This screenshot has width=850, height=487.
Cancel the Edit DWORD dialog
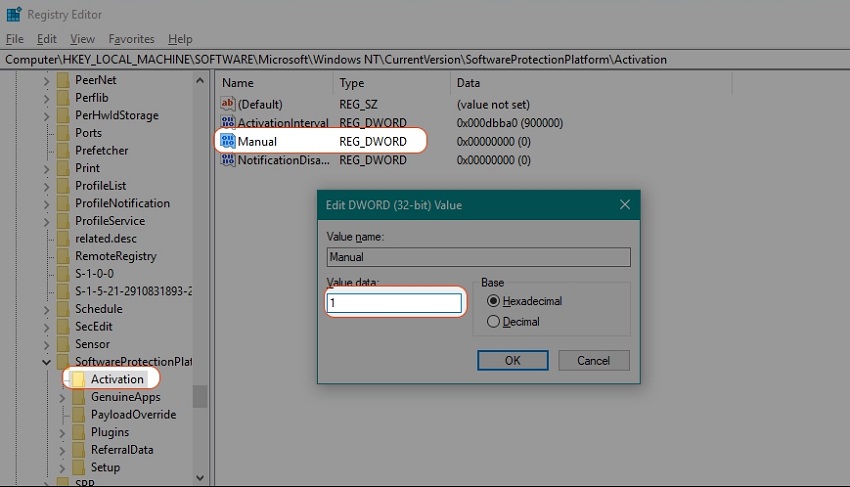594,361
